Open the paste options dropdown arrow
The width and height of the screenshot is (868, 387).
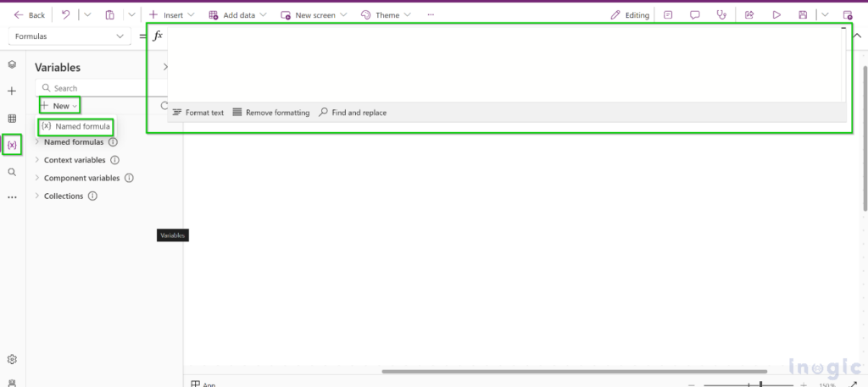click(x=131, y=15)
